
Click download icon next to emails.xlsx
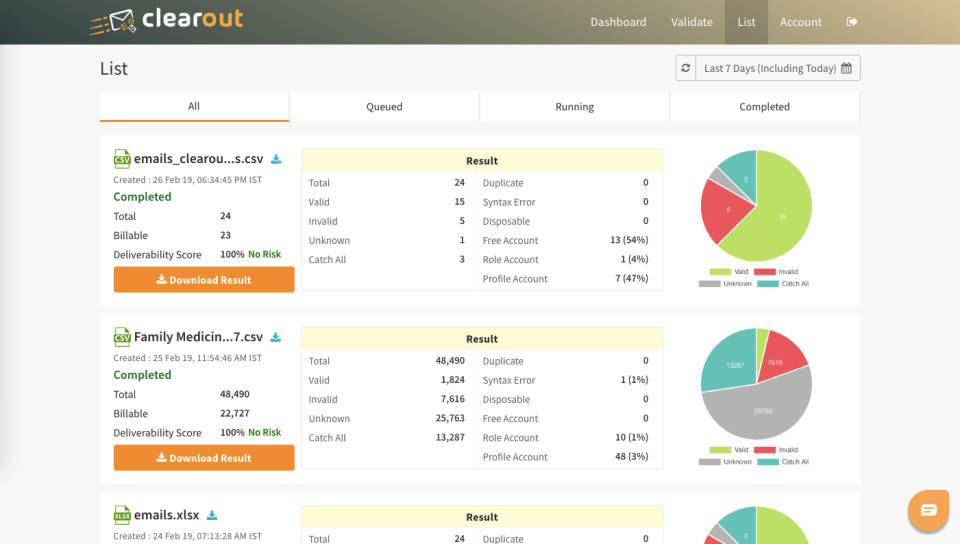tap(212, 516)
